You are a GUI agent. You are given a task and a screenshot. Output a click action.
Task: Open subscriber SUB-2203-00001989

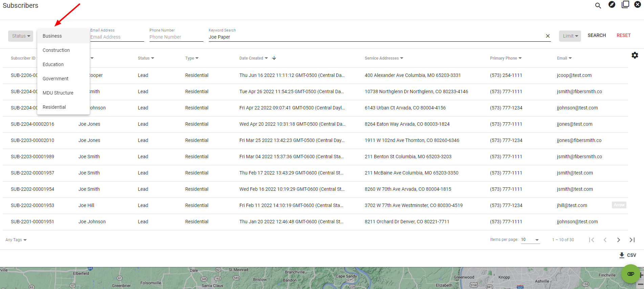[x=32, y=157]
